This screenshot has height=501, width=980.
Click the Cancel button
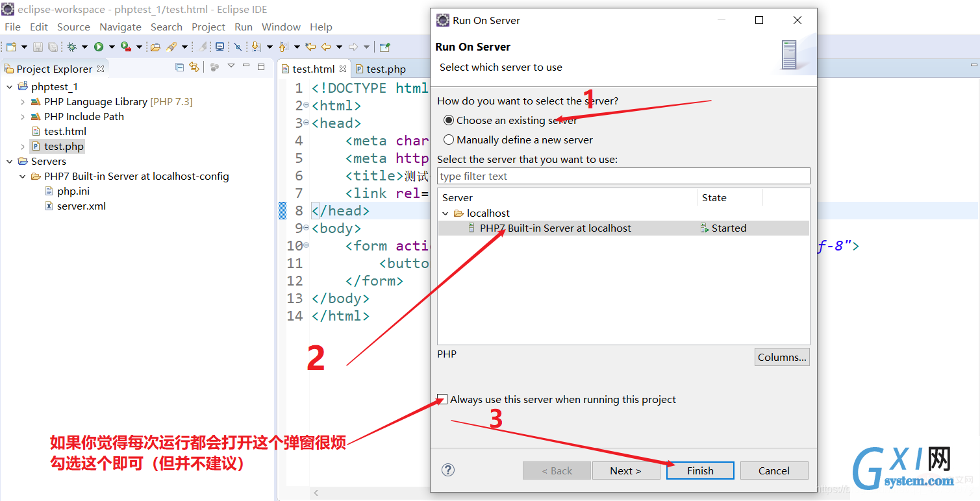[774, 470]
